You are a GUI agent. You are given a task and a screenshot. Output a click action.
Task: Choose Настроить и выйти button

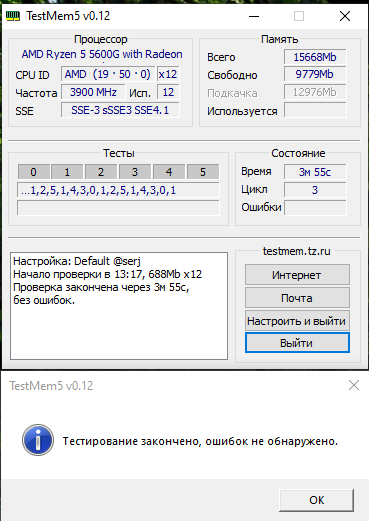pos(297,321)
